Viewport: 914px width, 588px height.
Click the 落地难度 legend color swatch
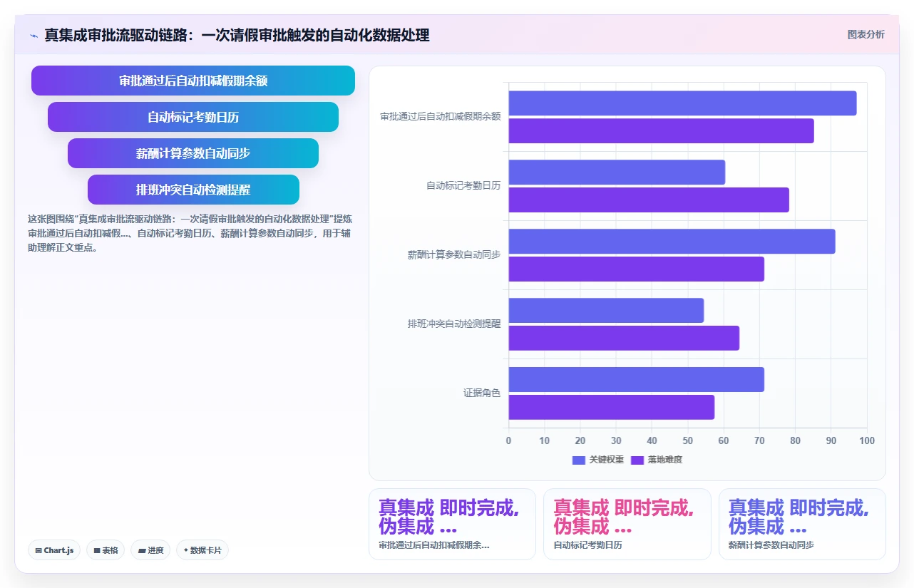(x=637, y=460)
